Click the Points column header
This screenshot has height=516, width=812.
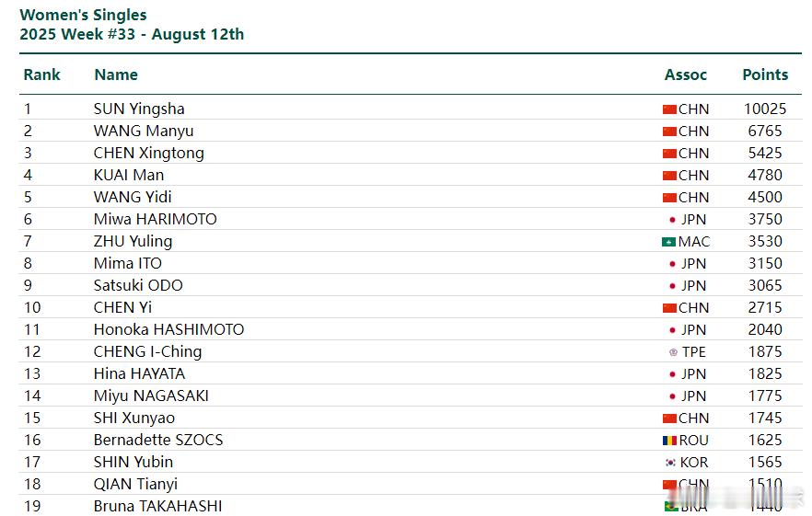(765, 75)
